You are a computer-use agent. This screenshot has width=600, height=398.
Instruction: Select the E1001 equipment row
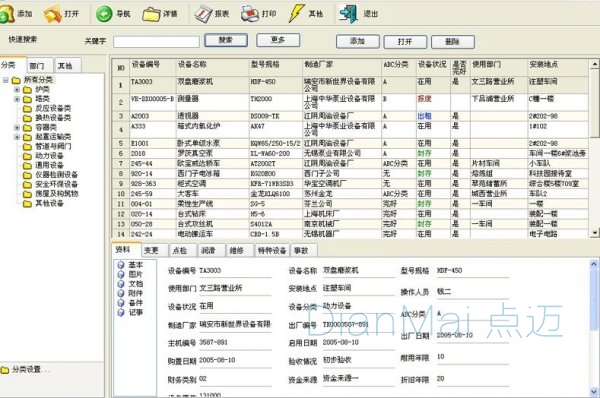pos(350,144)
